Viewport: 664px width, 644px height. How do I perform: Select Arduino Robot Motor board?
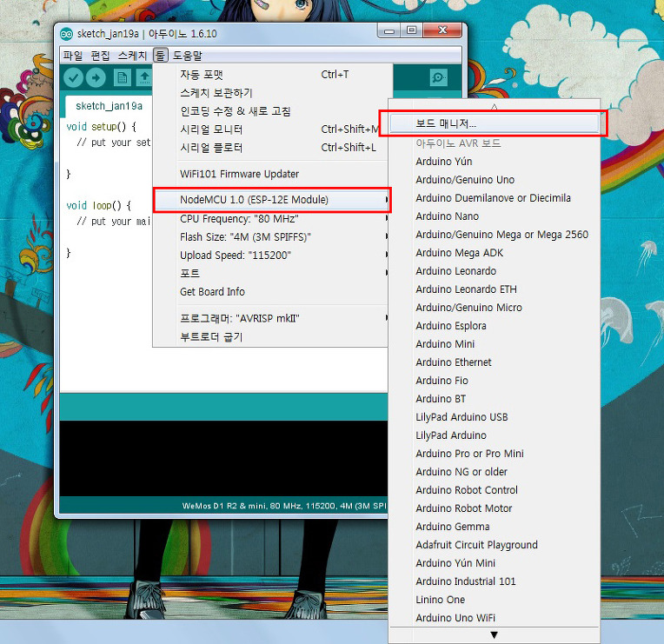point(494,508)
